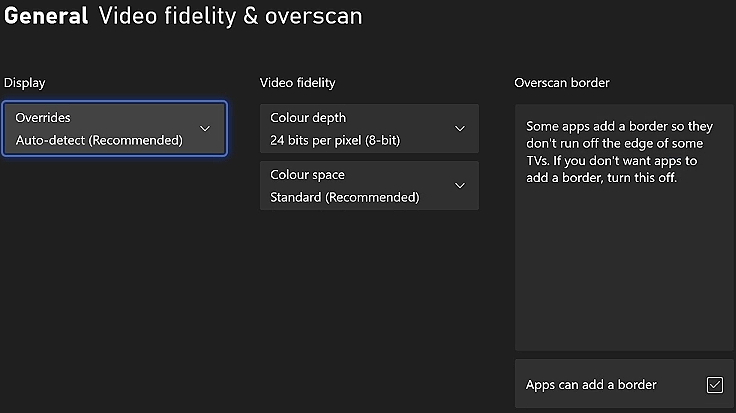The height and width of the screenshot is (413, 736).
Task: Untick the Apps can add a border checkbox
Action: click(714, 385)
